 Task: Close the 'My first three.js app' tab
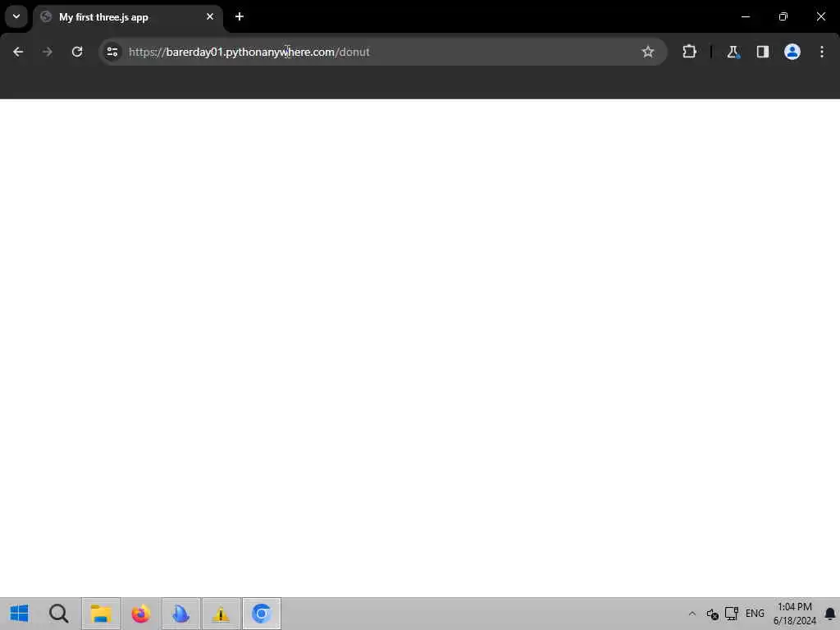210,16
